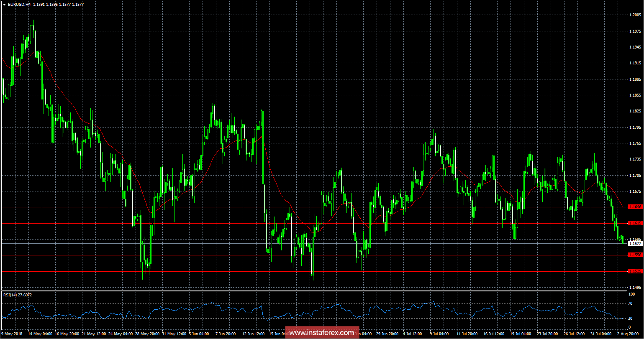
Task: Click the 1.1855 value on price axis
Action: [x=636, y=95]
